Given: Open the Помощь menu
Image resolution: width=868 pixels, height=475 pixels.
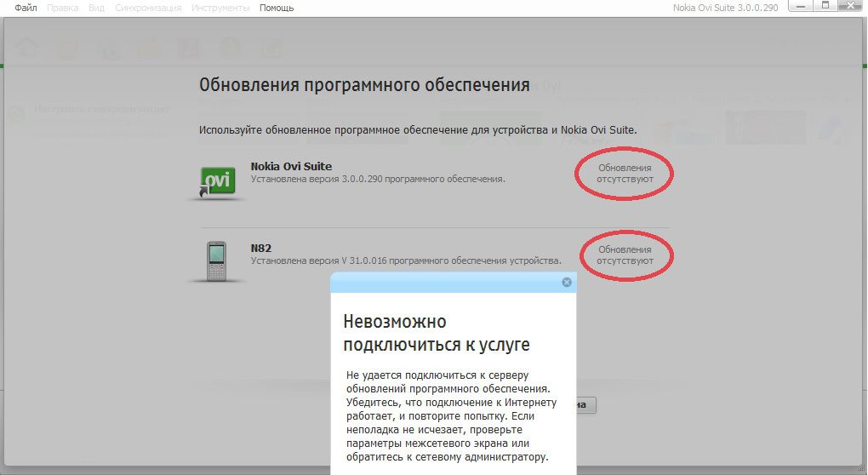Looking at the screenshot, I should [x=277, y=8].
